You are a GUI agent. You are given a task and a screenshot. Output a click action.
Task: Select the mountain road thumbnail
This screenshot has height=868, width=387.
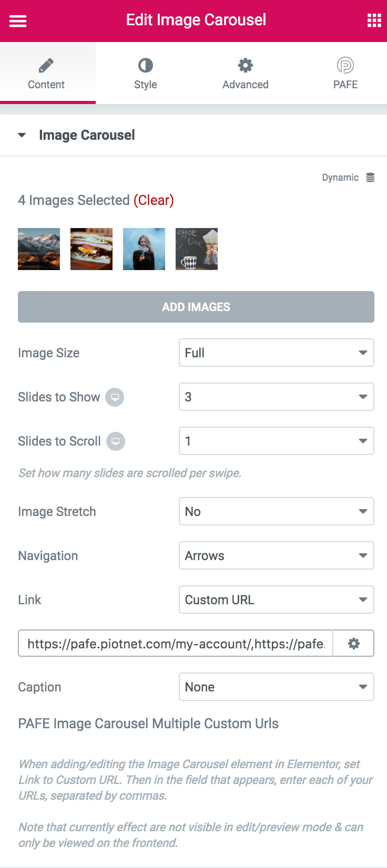[39, 249]
